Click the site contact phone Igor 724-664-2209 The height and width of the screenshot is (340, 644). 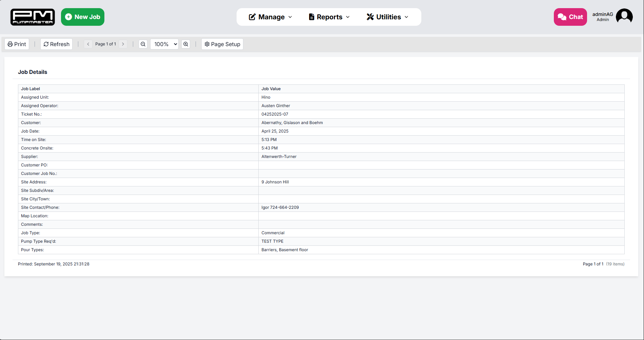pos(280,207)
